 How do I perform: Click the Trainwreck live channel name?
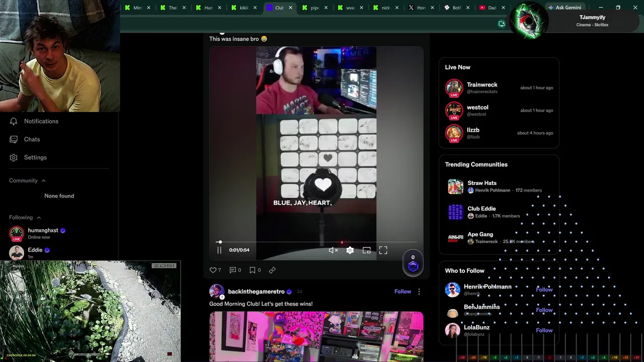482,85
